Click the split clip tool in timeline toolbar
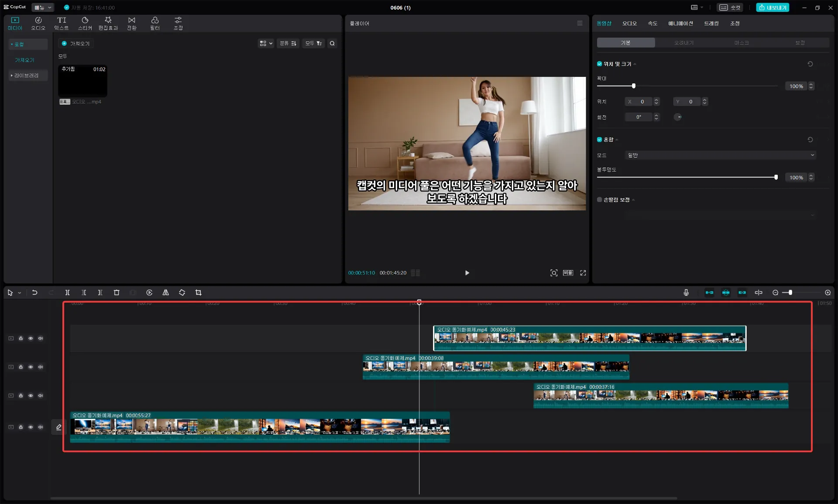838x504 pixels. [x=67, y=292]
